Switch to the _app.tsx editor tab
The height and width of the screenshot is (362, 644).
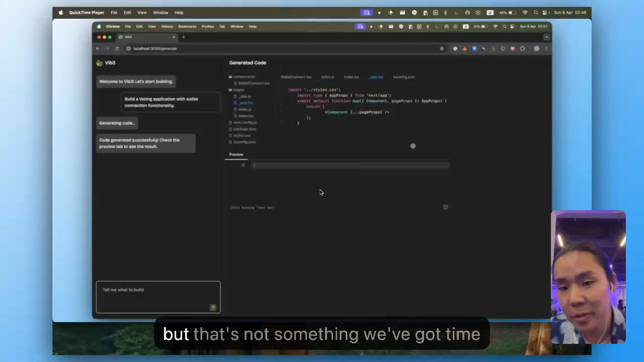point(376,77)
